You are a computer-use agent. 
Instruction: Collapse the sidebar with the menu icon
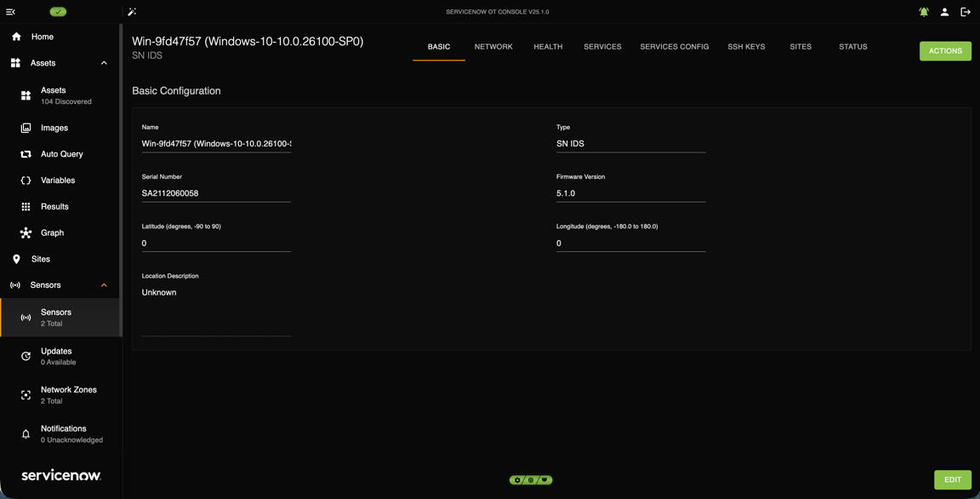(10, 12)
